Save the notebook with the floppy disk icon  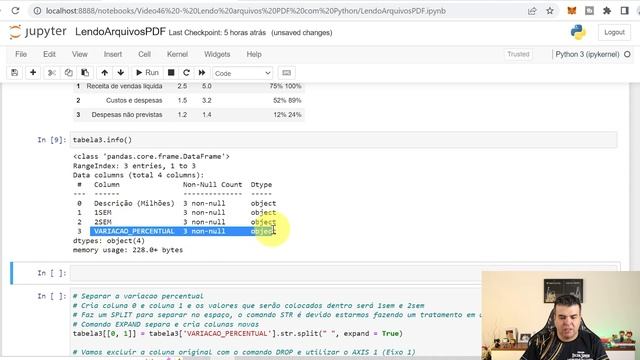(x=15, y=73)
